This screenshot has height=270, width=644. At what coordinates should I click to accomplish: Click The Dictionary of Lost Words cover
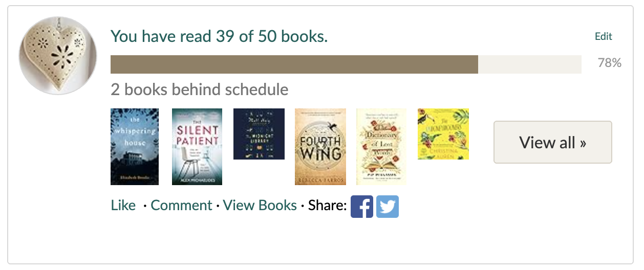point(381,146)
